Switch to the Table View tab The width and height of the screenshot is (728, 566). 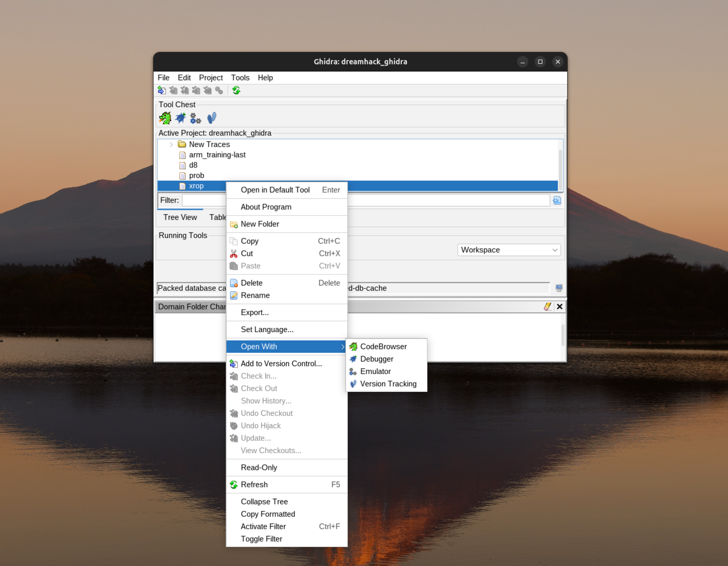[x=218, y=217]
